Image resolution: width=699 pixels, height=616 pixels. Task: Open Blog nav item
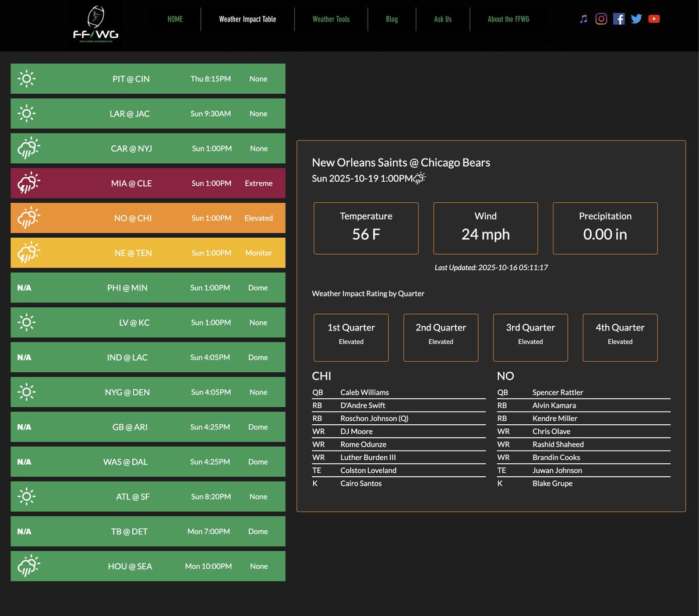click(392, 19)
